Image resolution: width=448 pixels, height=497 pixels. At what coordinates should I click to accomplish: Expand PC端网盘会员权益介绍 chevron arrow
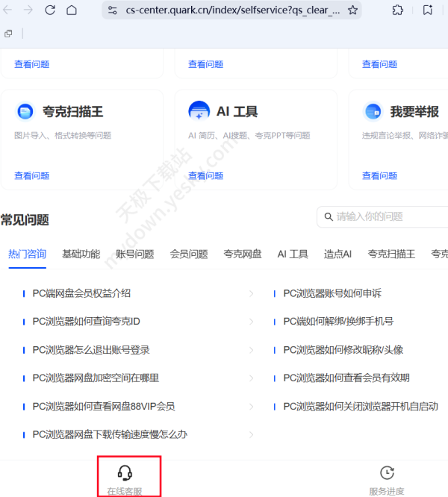[251, 293]
